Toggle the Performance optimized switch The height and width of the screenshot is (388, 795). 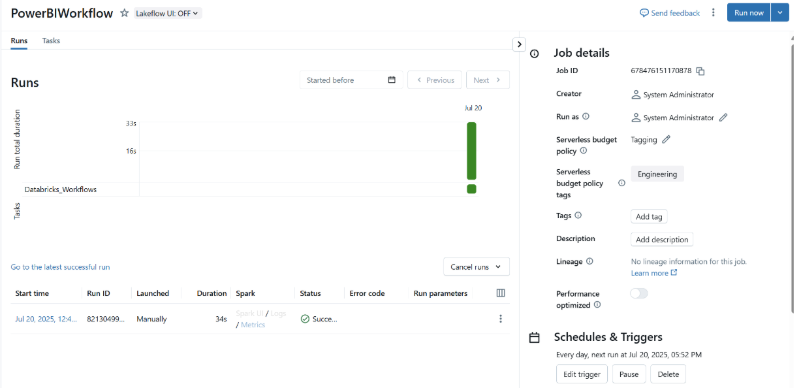pyautogui.click(x=639, y=293)
